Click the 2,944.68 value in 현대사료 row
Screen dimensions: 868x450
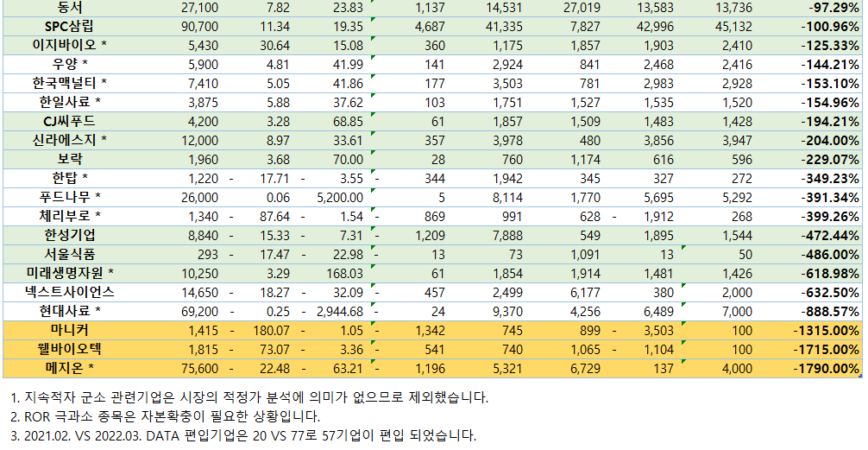point(340,311)
